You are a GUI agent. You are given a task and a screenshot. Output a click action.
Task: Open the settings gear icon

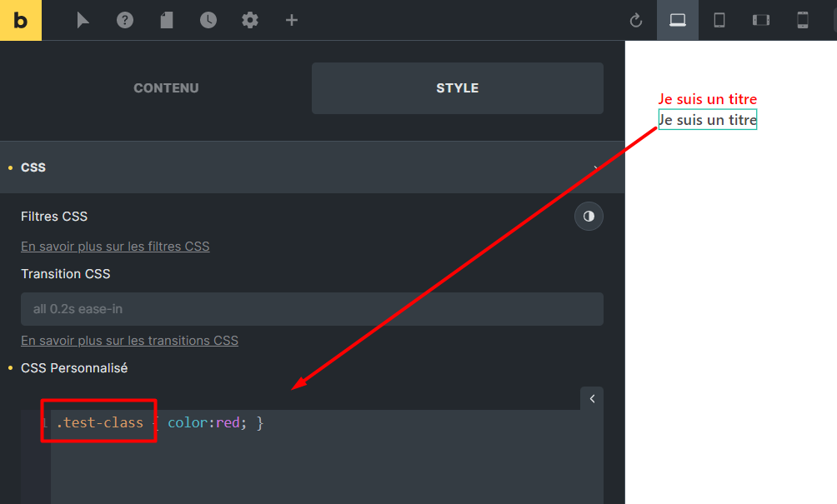(250, 20)
